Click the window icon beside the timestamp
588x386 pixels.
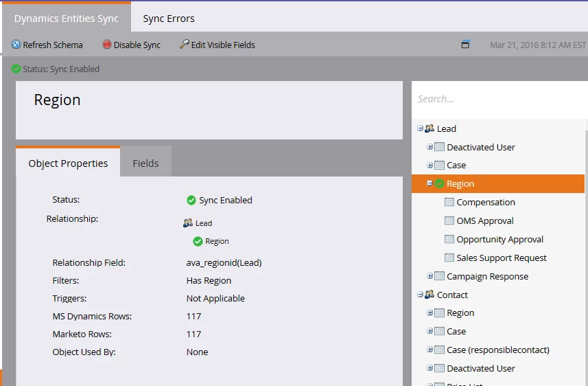[x=465, y=45]
